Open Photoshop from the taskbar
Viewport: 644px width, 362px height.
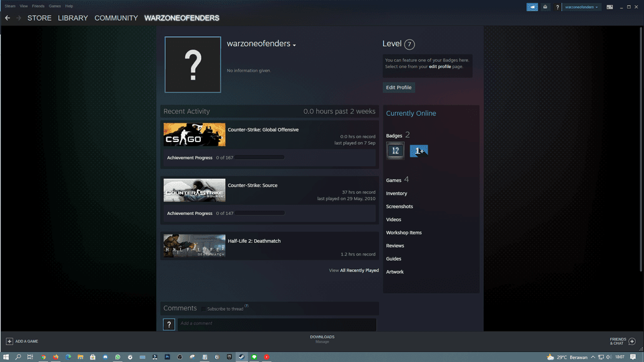pyautogui.click(x=167, y=357)
